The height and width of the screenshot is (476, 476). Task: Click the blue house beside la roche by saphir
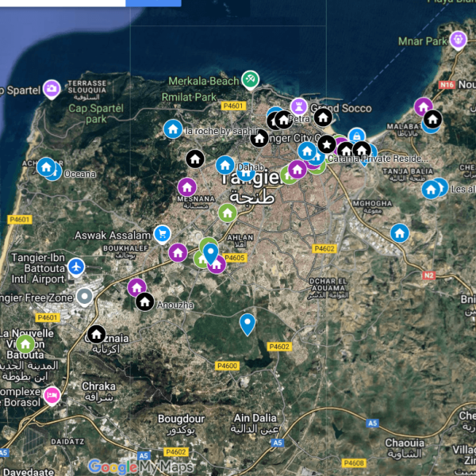(x=172, y=129)
